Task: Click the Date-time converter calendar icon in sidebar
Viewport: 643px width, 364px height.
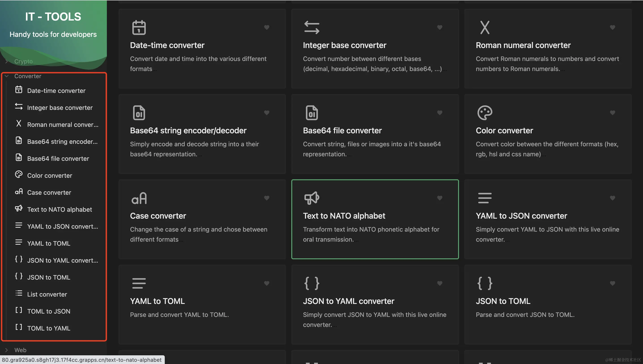Action: click(x=19, y=90)
